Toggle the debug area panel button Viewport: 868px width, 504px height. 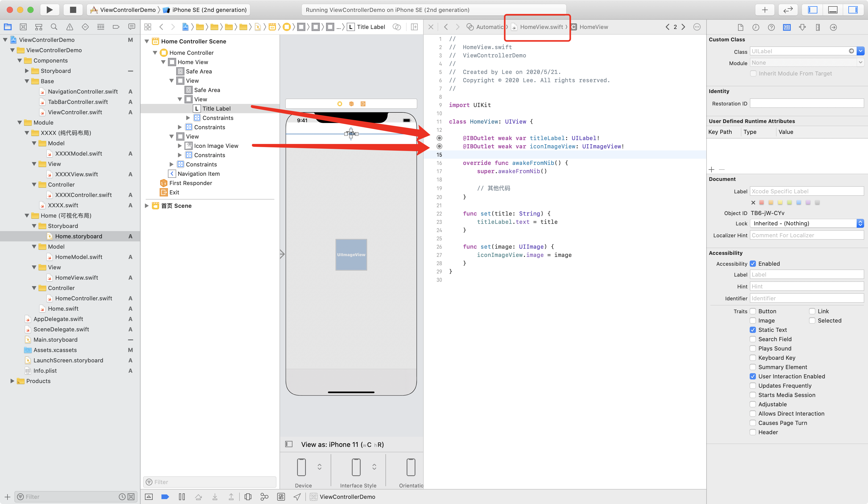(x=833, y=10)
